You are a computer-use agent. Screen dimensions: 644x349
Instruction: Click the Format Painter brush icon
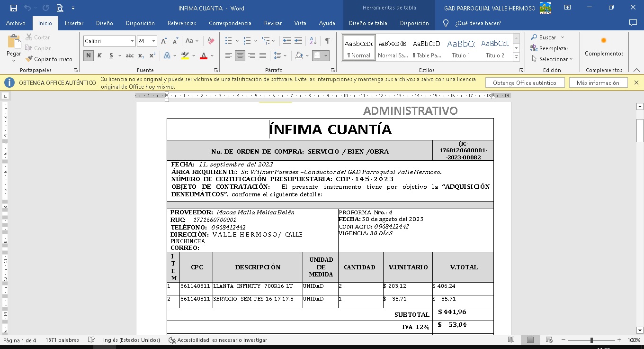click(29, 59)
